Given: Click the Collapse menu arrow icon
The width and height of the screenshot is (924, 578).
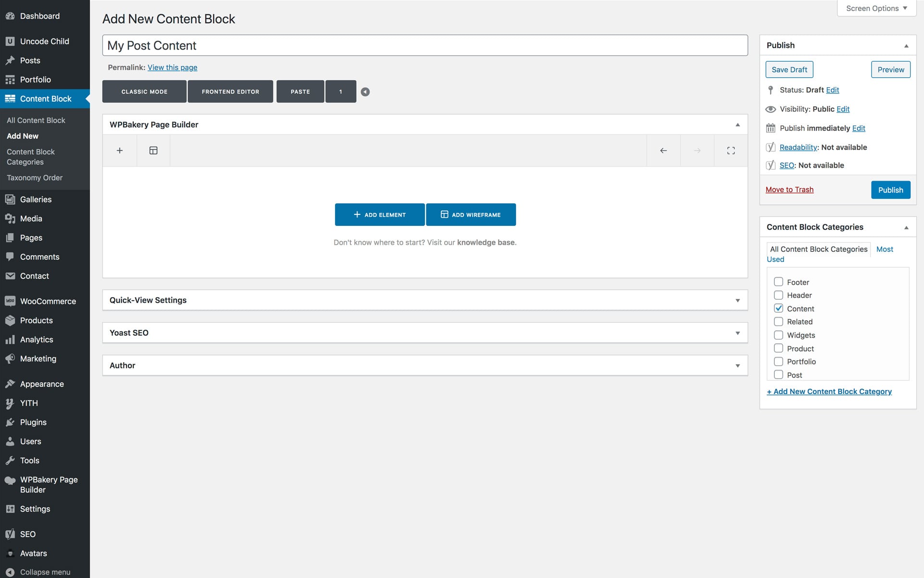Looking at the screenshot, I should pos(10,572).
